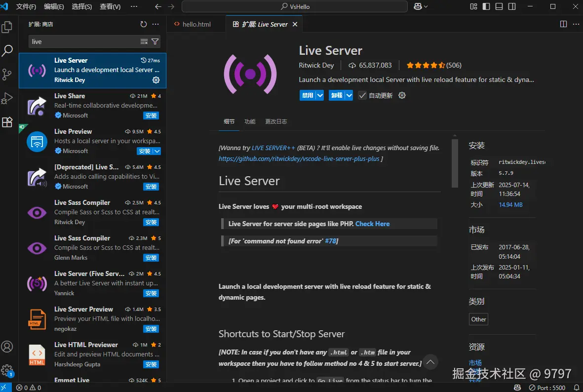Viewport: 583px width, 392px height.
Task: Open the Copilot icon in title bar
Action: pyautogui.click(x=418, y=7)
